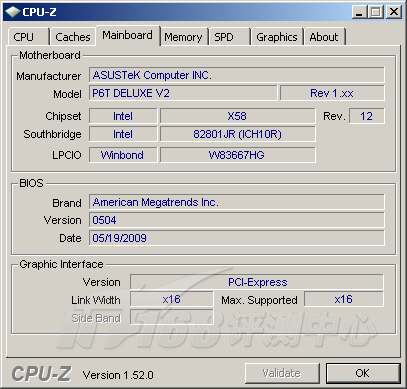
Task: Click the Chipset label
Action: coord(63,116)
